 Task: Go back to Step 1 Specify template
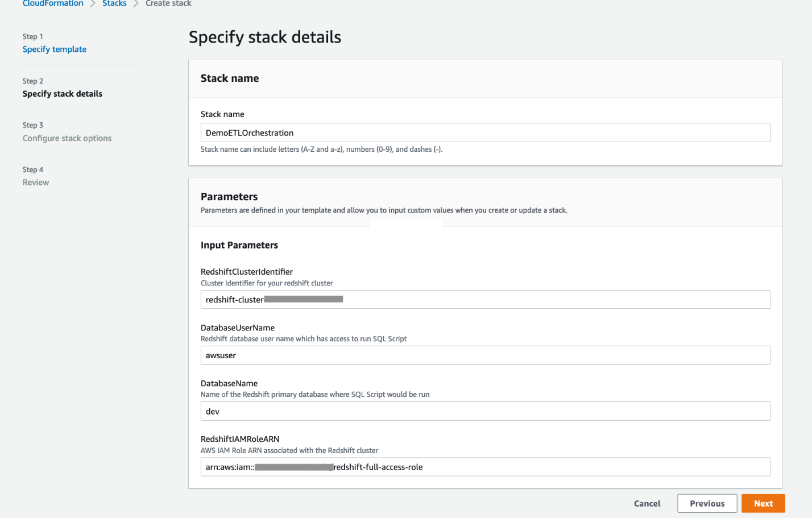coord(54,49)
